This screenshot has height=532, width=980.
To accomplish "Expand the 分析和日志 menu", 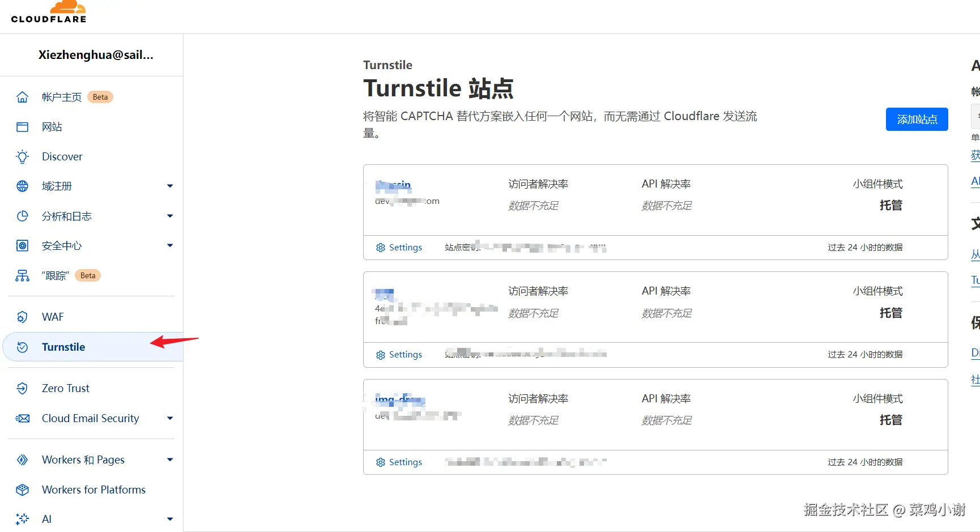I will coord(170,216).
